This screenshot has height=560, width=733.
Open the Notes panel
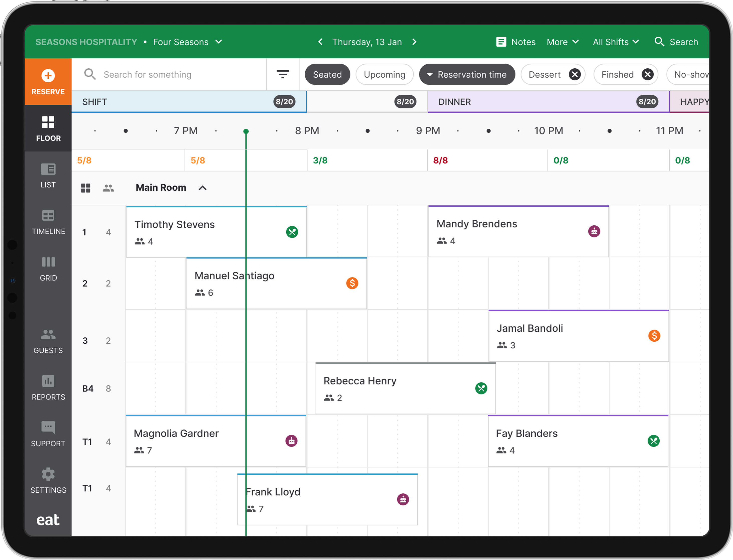click(515, 42)
